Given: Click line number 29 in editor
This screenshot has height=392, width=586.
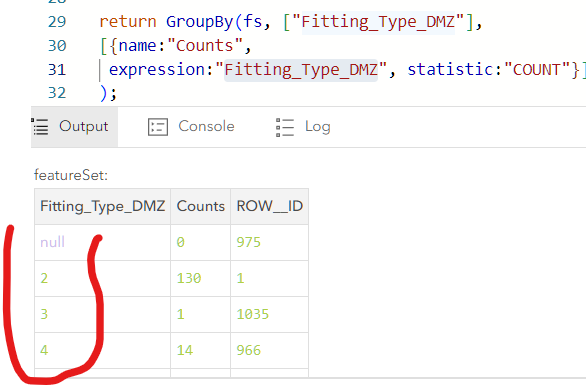Looking at the screenshot, I should [57, 22].
